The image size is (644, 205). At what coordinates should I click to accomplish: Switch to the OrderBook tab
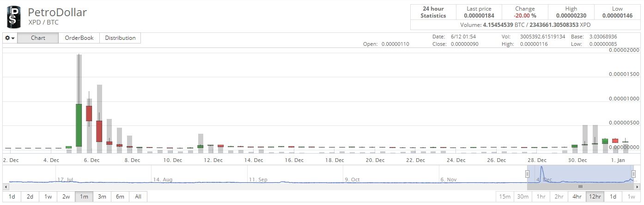79,38
